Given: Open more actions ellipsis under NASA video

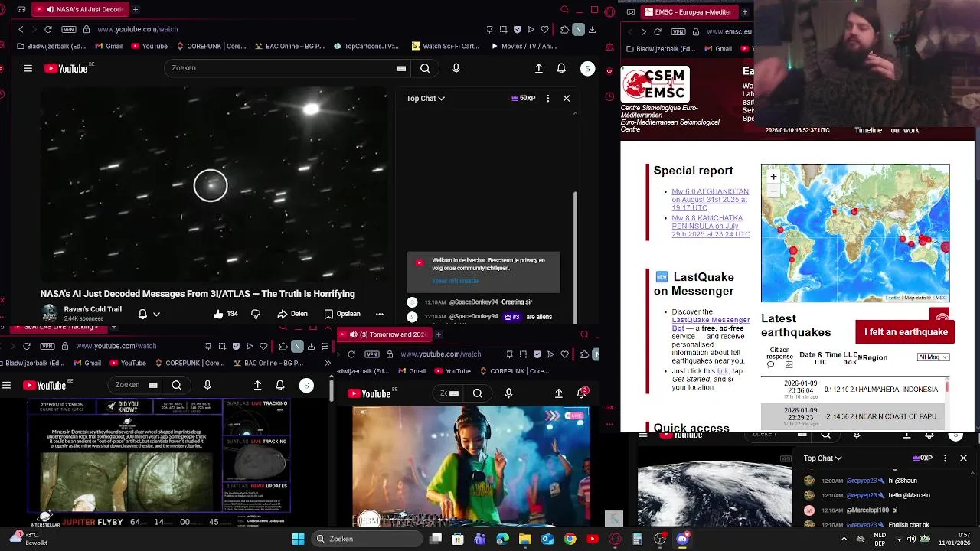Looking at the screenshot, I should pos(379,314).
